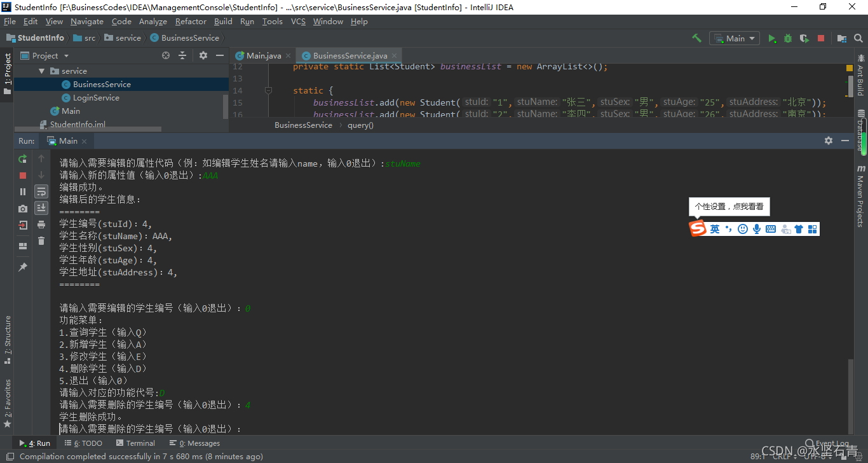Restore layout icon in Run panel
This screenshot has height=463, width=868.
23,245
